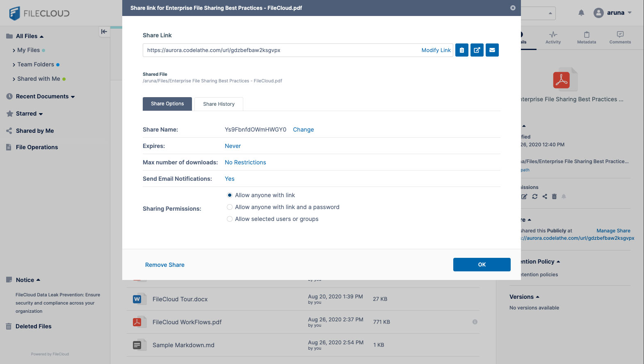The width and height of the screenshot is (644, 364).
Task: Toggle email notifications Yes value
Action: pyautogui.click(x=230, y=179)
